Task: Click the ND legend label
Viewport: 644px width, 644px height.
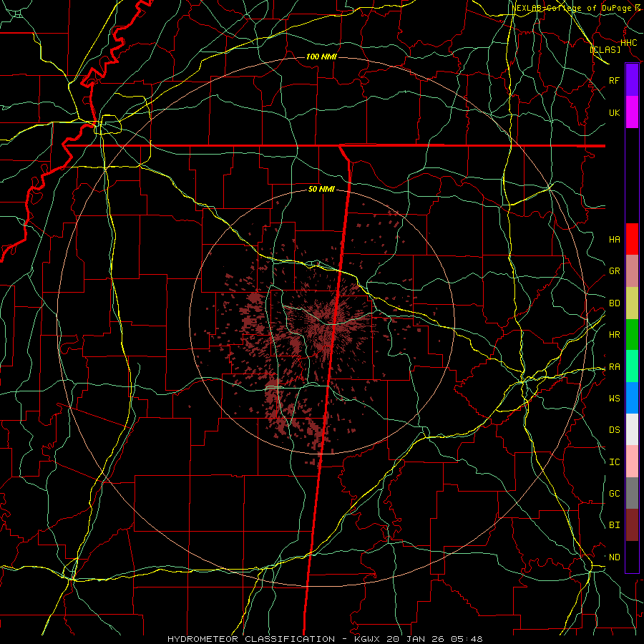Action: click(x=614, y=557)
